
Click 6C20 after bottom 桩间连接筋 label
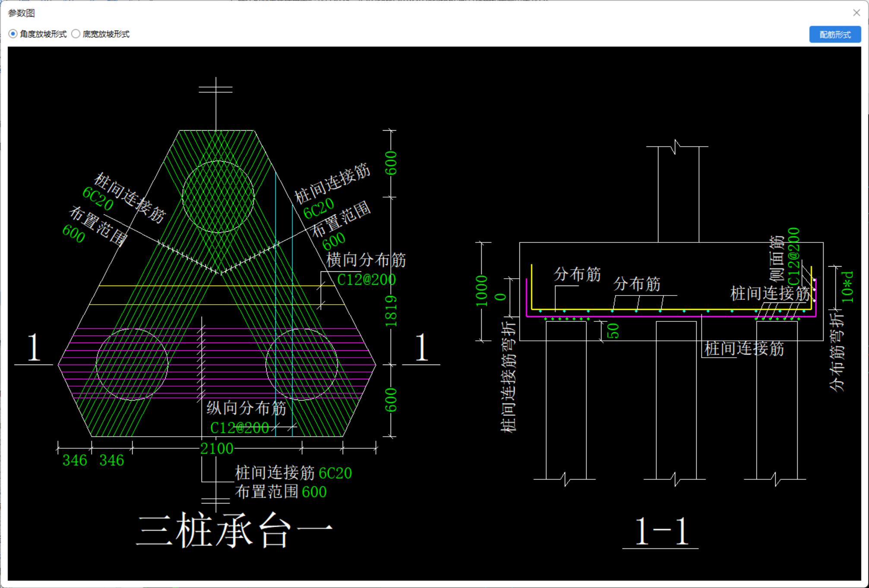[x=335, y=473]
